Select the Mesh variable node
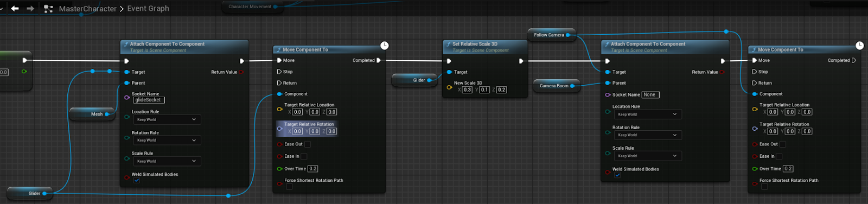This screenshot has height=204, width=868. (x=93, y=114)
